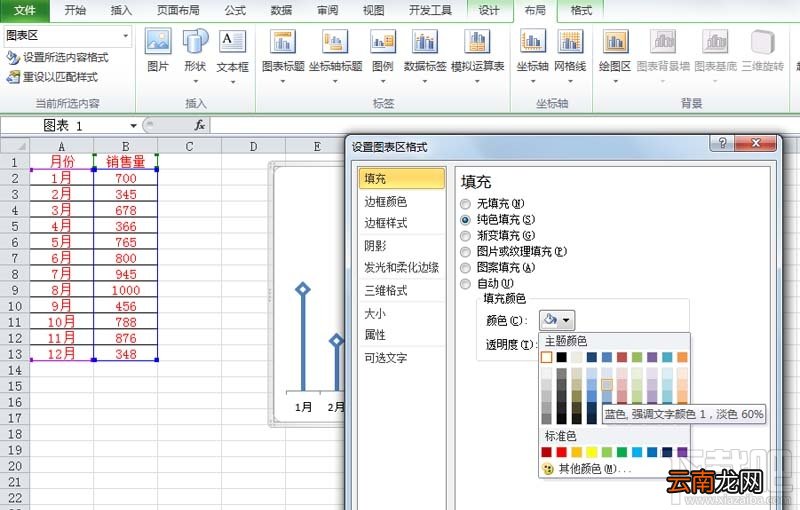Select row 14 header
Screen dimensions: 800x510
point(15,370)
